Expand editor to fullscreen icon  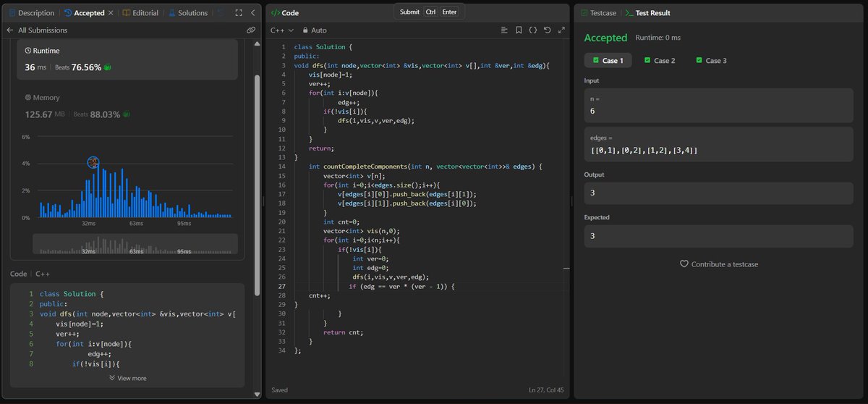562,30
